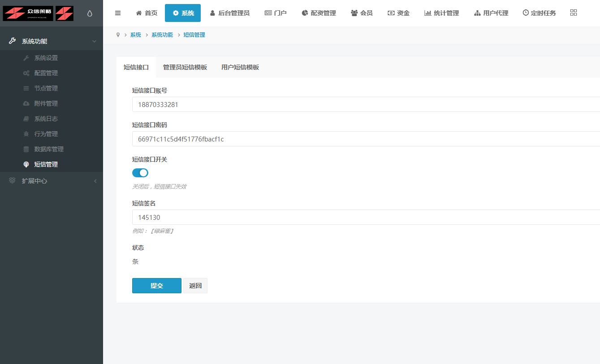Screen dimensions: 600x364
Task: Click the 提交 submit button
Action: pyautogui.click(x=156, y=286)
